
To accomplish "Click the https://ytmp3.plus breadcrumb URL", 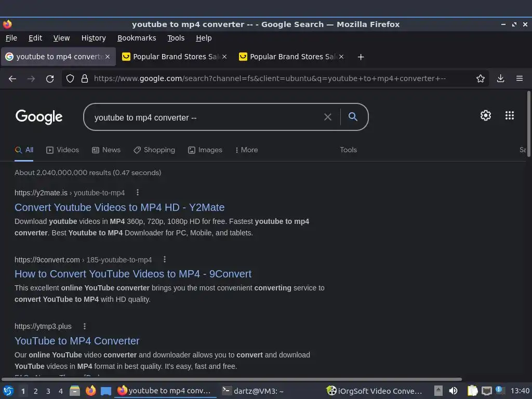I will 43,326.
